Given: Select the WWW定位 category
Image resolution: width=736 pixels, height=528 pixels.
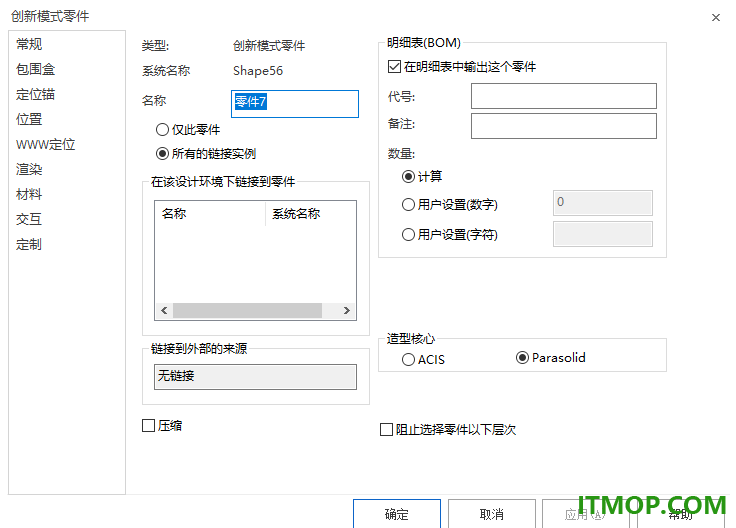Looking at the screenshot, I should coord(46,145).
